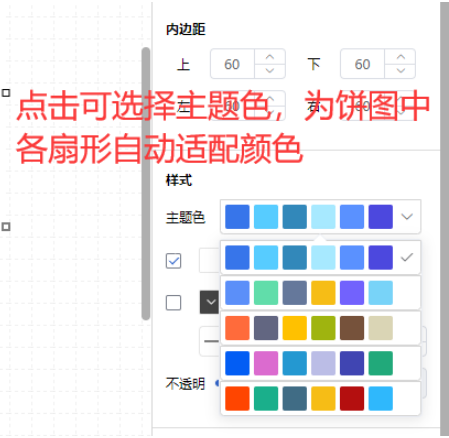The height and width of the screenshot is (438, 449).
Task: Click the checkmark icon on the selected palette
Action: pos(407,258)
